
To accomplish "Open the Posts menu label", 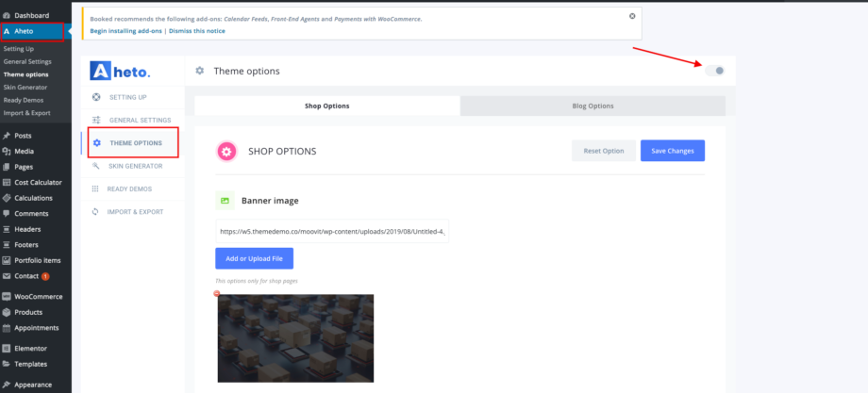I will (x=23, y=136).
